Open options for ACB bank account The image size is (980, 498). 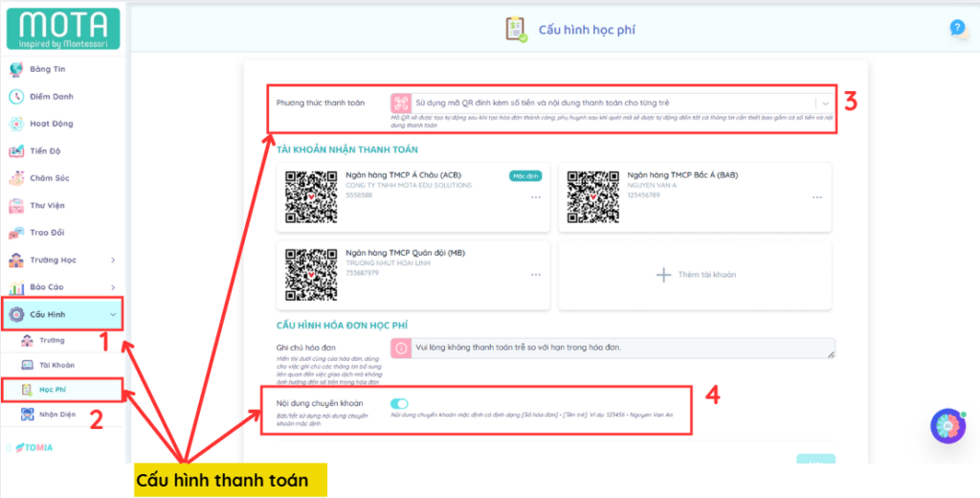tap(536, 196)
